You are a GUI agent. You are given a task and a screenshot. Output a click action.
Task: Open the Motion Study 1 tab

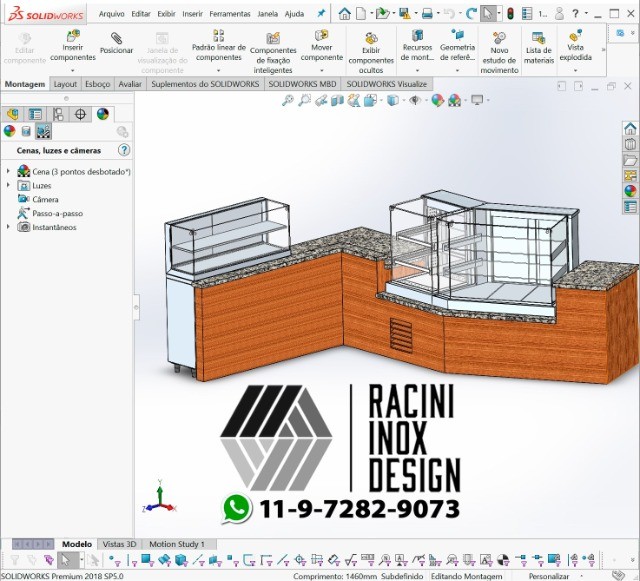(x=177, y=544)
